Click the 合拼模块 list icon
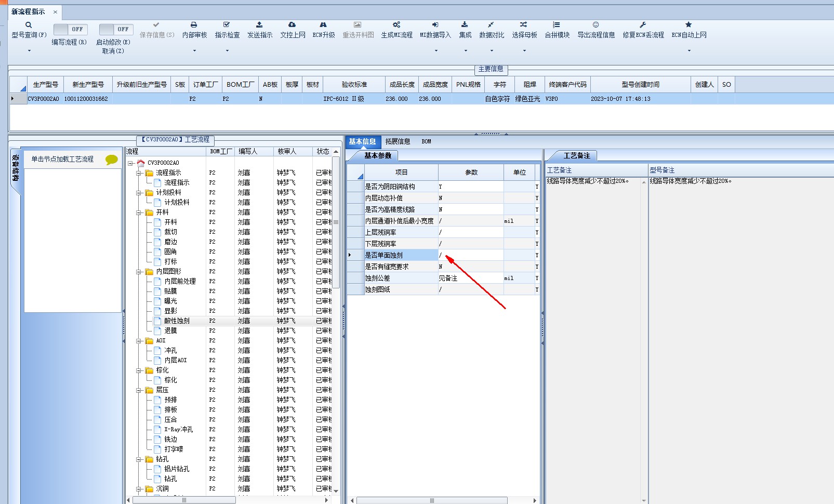The height and width of the screenshot is (504, 834). point(557,24)
